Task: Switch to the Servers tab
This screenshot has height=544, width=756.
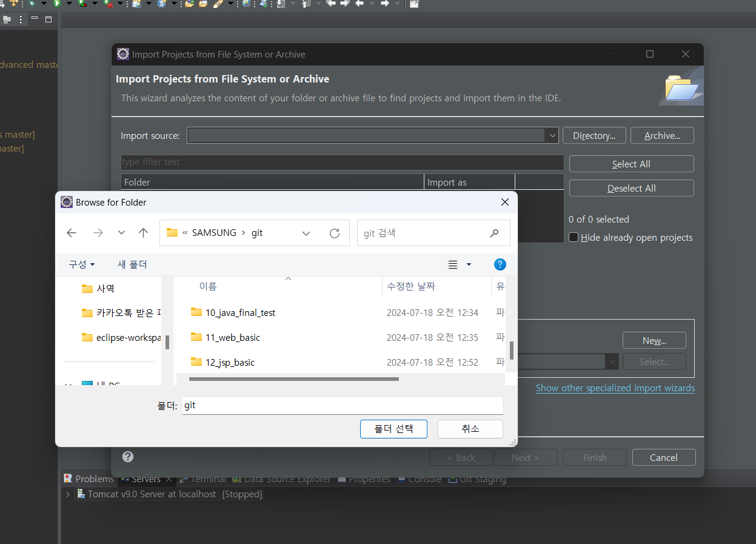Action: pyautogui.click(x=146, y=479)
